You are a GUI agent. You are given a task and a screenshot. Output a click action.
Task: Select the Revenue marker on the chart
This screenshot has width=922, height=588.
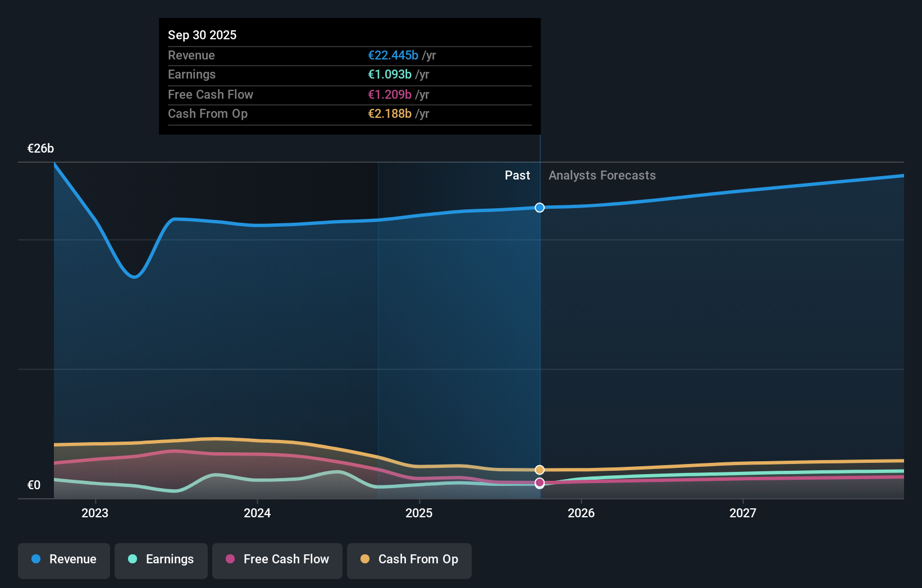[540, 208]
